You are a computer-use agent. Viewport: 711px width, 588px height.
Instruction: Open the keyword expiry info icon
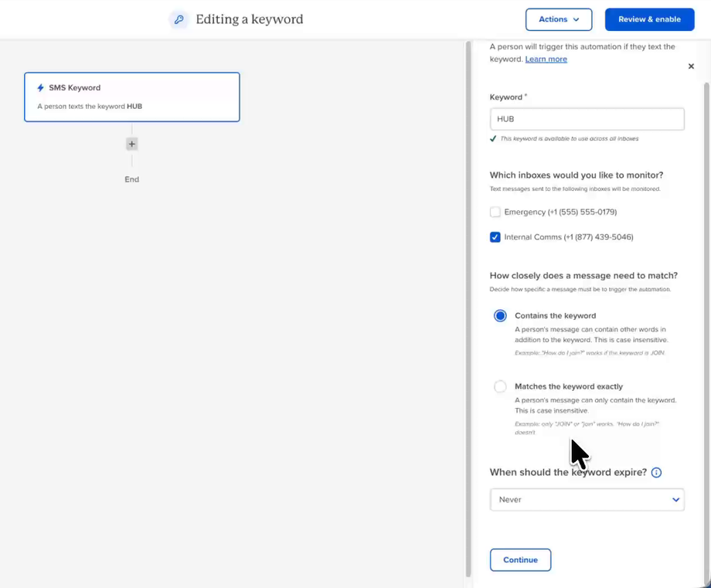tap(656, 472)
